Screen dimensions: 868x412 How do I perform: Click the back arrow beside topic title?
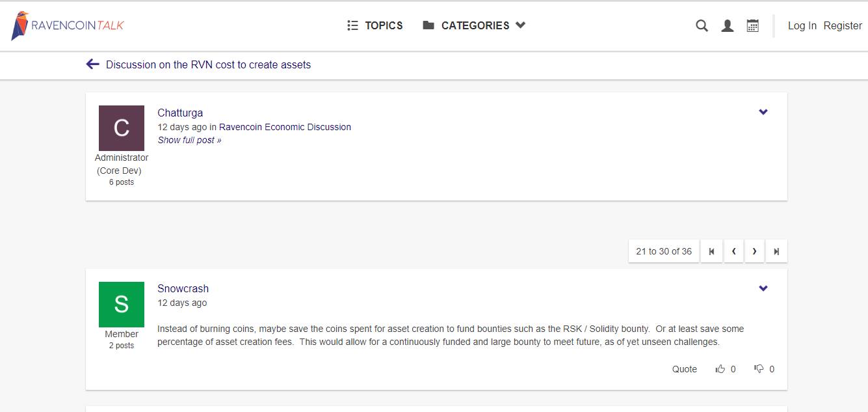(92, 64)
